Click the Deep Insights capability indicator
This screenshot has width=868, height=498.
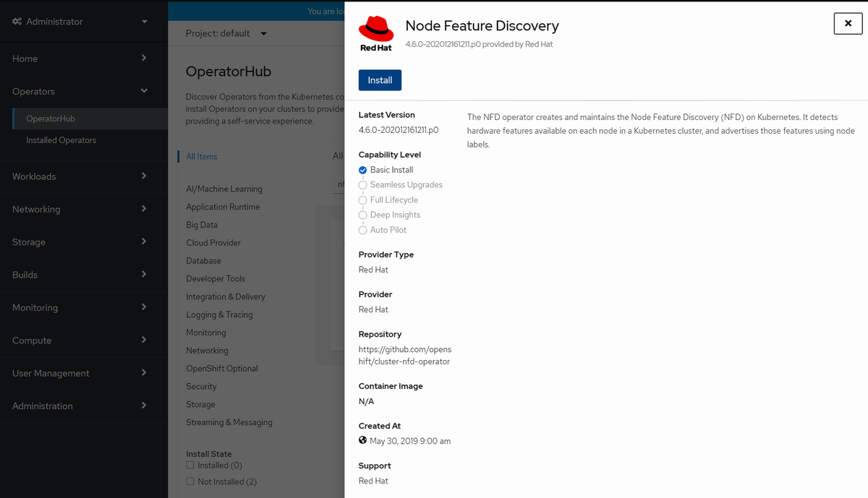(x=363, y=215)
